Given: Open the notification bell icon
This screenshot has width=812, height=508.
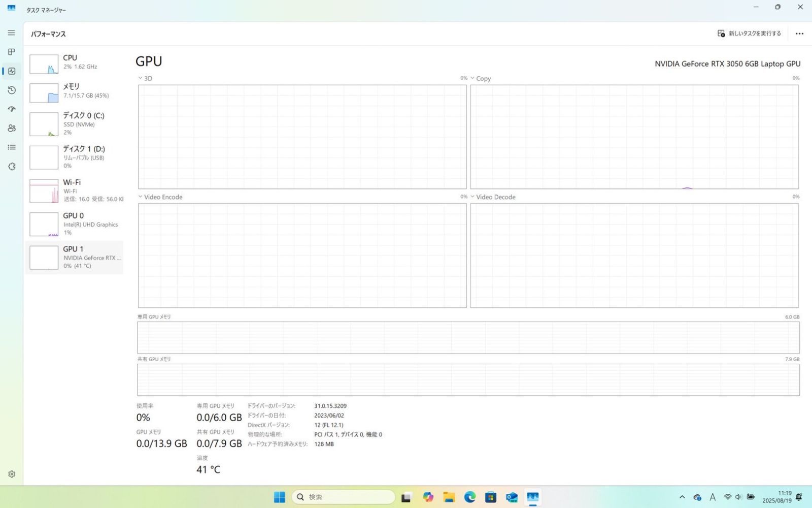Looking at the screenshot, I should (x=799, y=497).
